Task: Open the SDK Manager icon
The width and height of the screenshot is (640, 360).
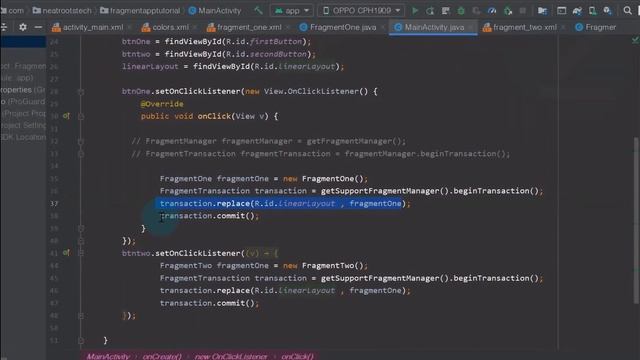Action: [608, 11]
